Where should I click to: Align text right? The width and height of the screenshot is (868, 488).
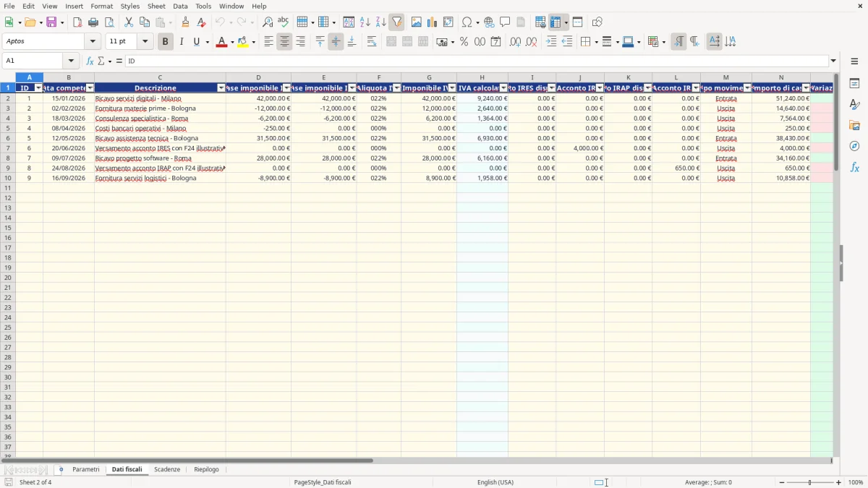(x=301, y=42)
